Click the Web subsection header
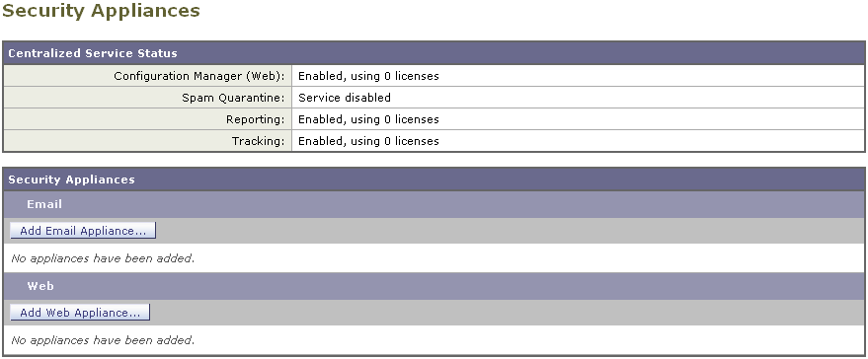The height and width of the screenshot is (359, 868). (434, 286)
